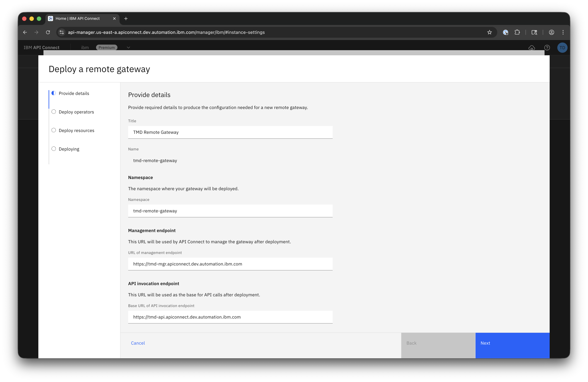This screenshot has width=588, height=382.
Task: Click the Namespace input field
Action: [x=230, y=211]
